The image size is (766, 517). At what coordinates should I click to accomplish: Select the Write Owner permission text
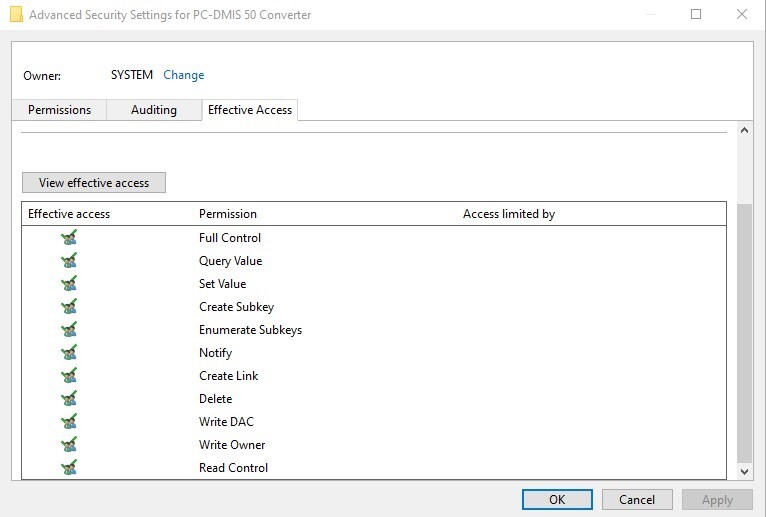tap(232, 445)
